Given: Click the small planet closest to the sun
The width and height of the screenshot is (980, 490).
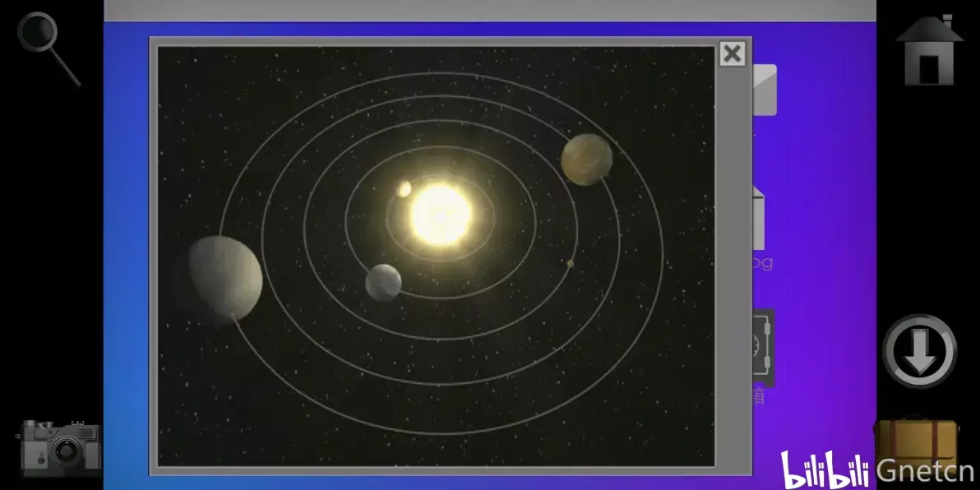Looking at the screenshot, I should (x=404, y=189).
